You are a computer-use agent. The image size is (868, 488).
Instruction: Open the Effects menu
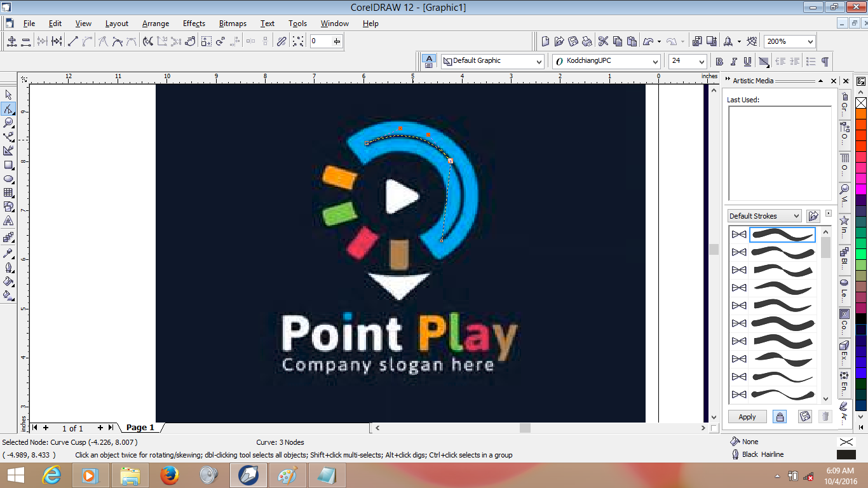coord(194,24)
